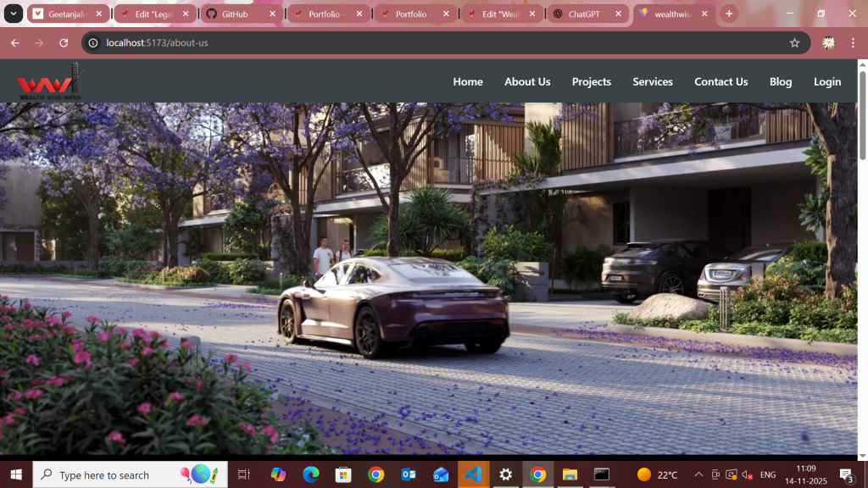Click the Wealth Wise Infra logo

[x=47, y=81]
